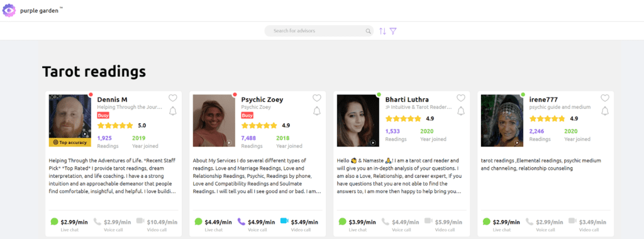This screenshot has height=239, width=644.
Task: Click Psychic Zoey profile photo thumbnail
Action: pos(214,121)
